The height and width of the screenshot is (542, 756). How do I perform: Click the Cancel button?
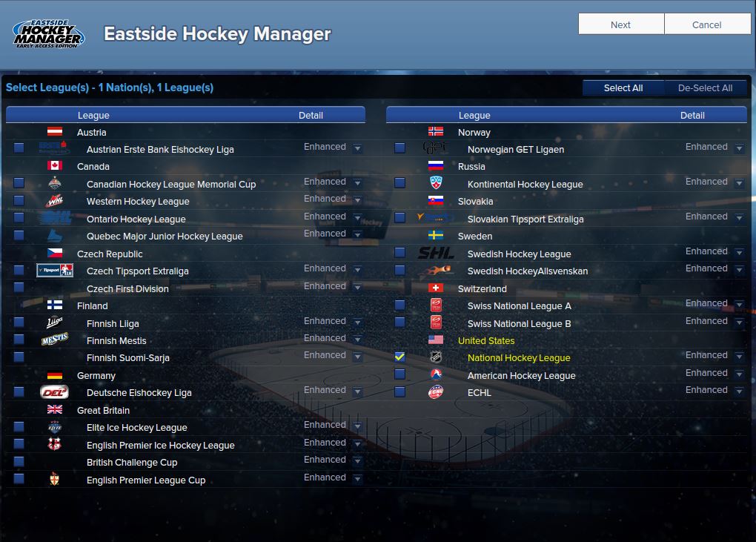[707, 24]
